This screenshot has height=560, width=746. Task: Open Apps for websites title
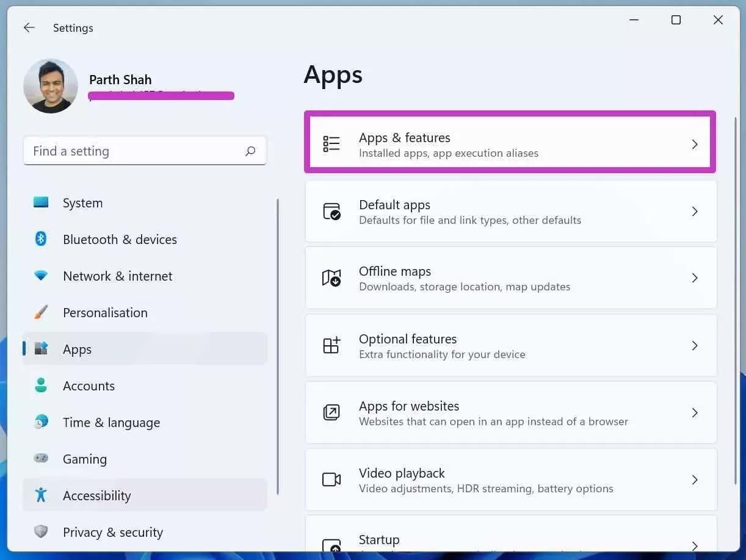[x=409, y=406]
